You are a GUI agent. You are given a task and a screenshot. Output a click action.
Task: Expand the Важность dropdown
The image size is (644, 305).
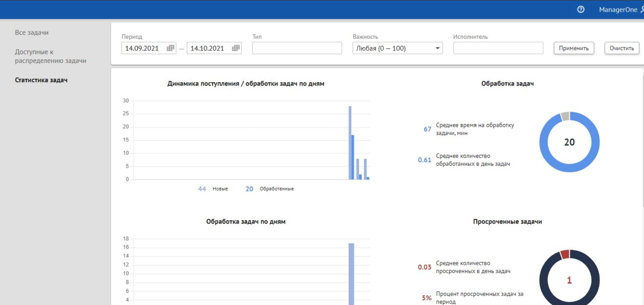click(437, 48)
